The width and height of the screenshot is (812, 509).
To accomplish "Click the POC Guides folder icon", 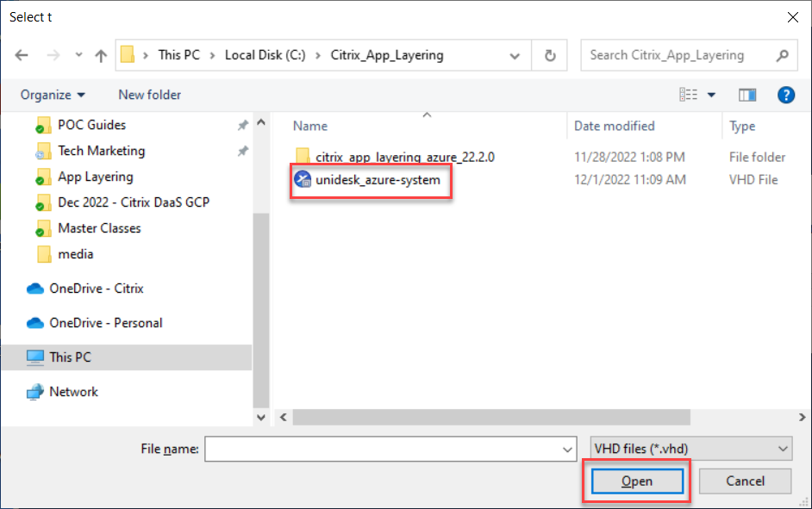I will [x=43, y=125].
